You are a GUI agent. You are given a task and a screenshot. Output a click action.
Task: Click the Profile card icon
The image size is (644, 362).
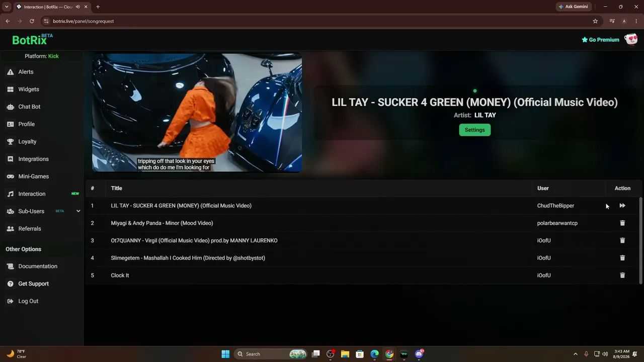click(10, 124)
